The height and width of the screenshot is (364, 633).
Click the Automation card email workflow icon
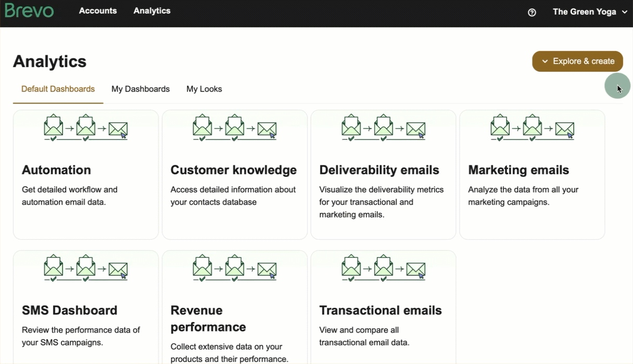click(86, 128)
